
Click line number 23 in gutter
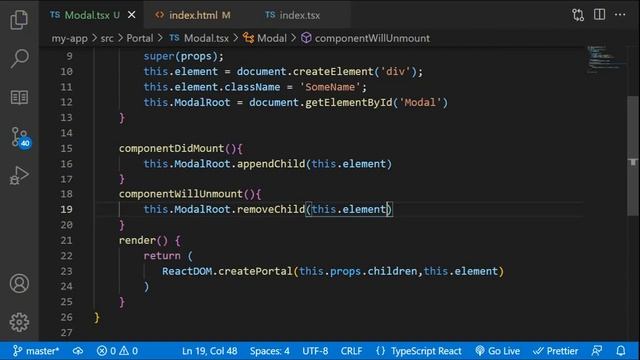66,271
